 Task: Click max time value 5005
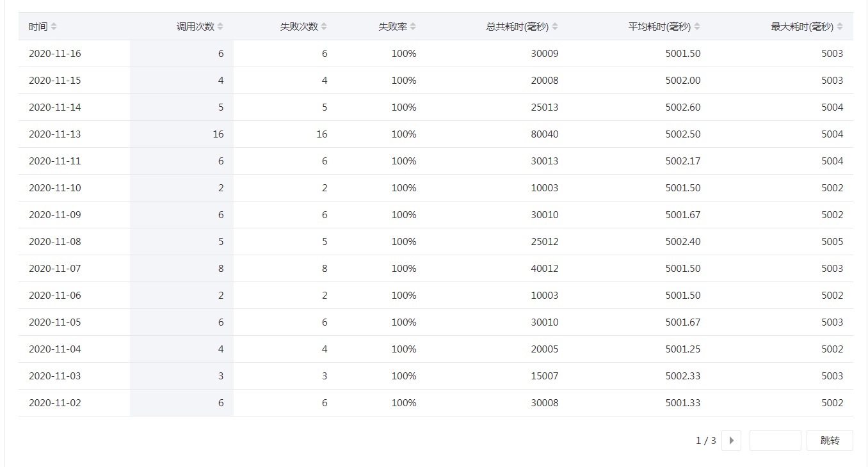pos(832,242)
